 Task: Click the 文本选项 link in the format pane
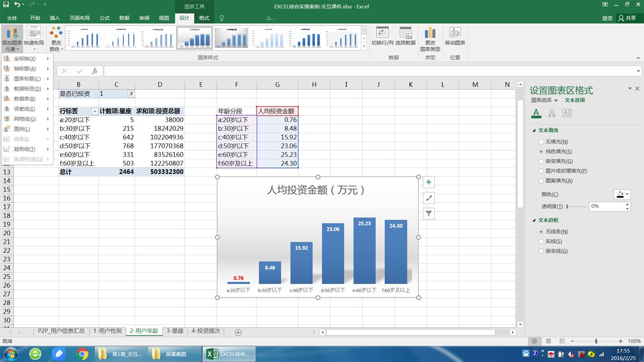point(575,100)
